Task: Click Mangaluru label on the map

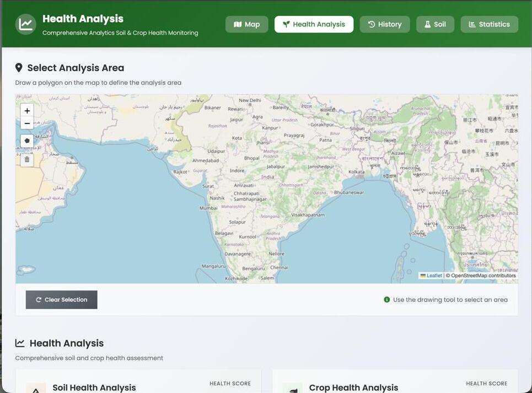Action: coord(213,267)
